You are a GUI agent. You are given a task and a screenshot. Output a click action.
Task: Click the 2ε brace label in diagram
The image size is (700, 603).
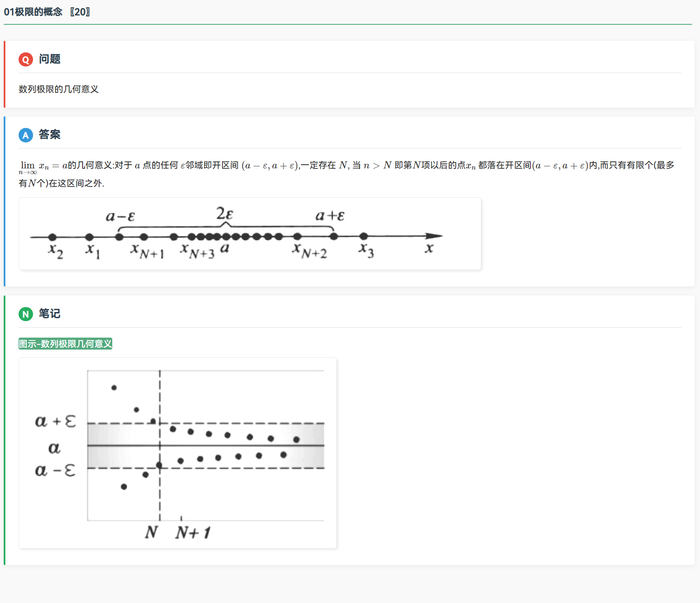tap(225, 214)
